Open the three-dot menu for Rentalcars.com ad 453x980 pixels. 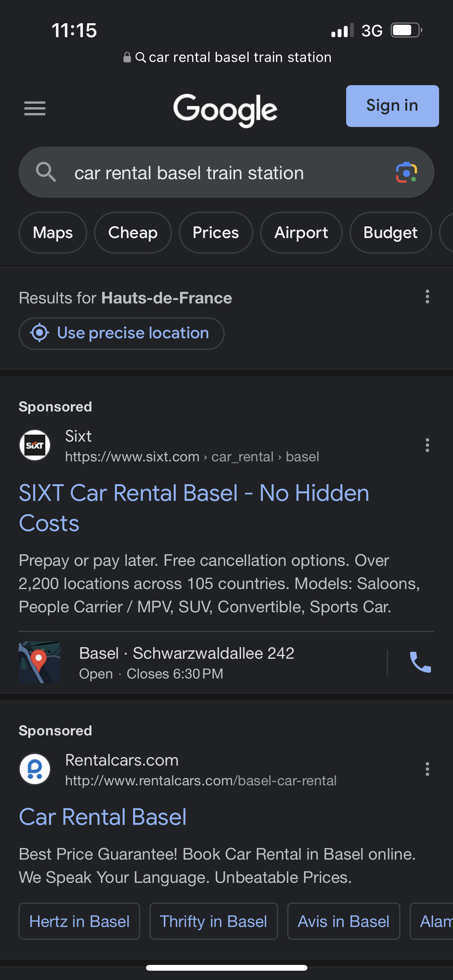pos(427,769)
